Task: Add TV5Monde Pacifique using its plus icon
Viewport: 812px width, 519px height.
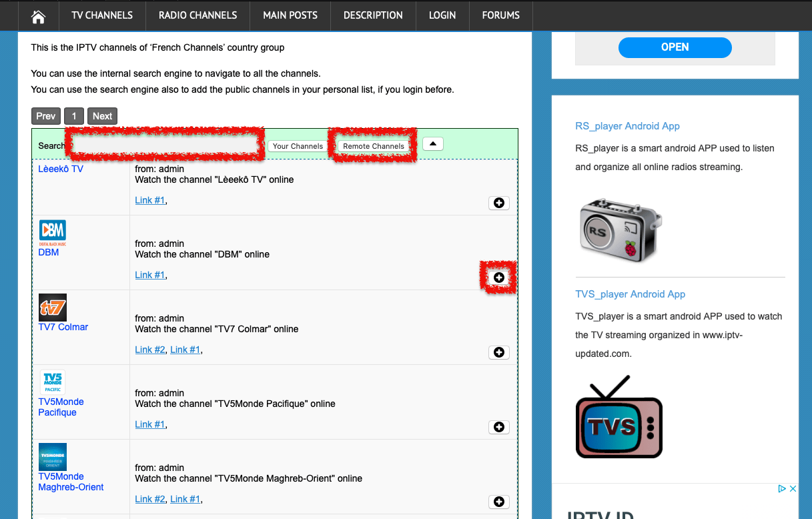Action: pos(498,427)
